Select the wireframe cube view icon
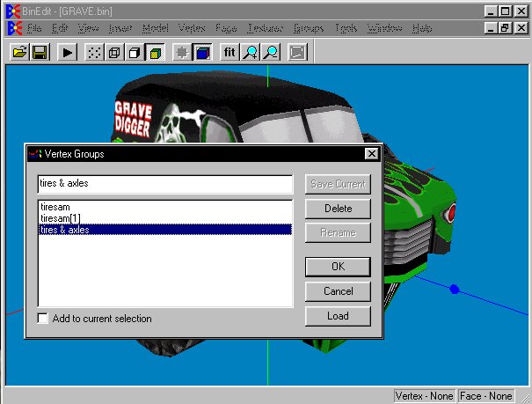 tap(114, 53)
